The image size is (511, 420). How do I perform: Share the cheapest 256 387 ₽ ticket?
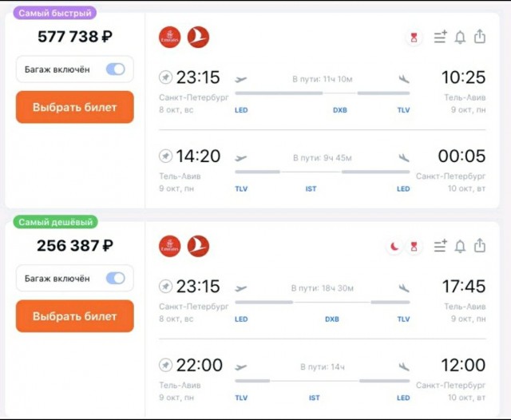480,246
